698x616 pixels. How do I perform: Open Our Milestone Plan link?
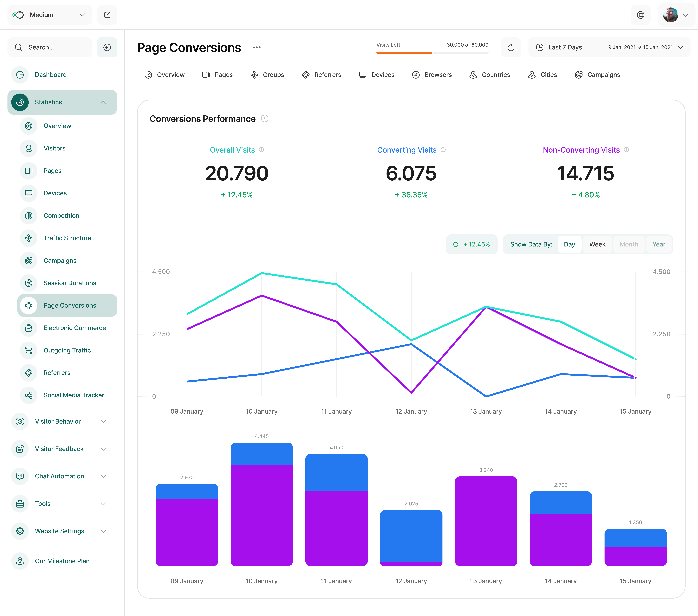(x=62, y=561)
